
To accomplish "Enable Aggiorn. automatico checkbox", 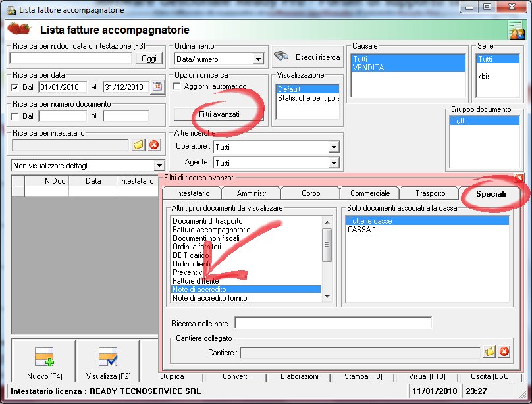I will [x=176, y=86].
